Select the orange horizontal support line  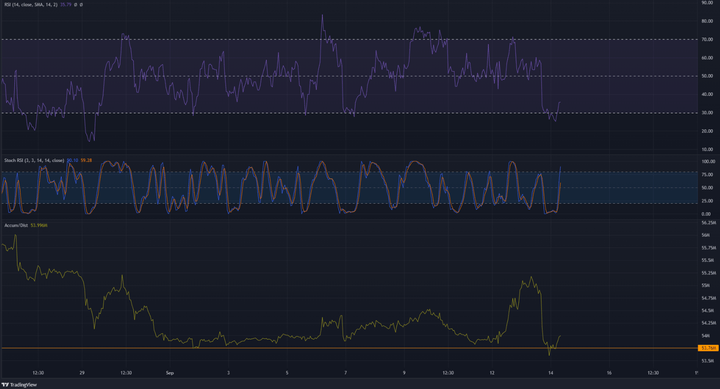pos(349,348)
